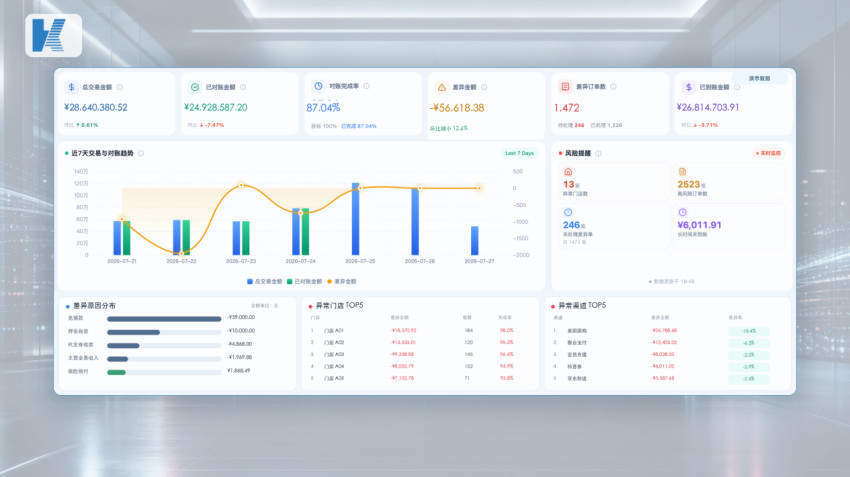Click the orange document icon above 2523
Screen dimensions: 850x477
tap(682, 172)
